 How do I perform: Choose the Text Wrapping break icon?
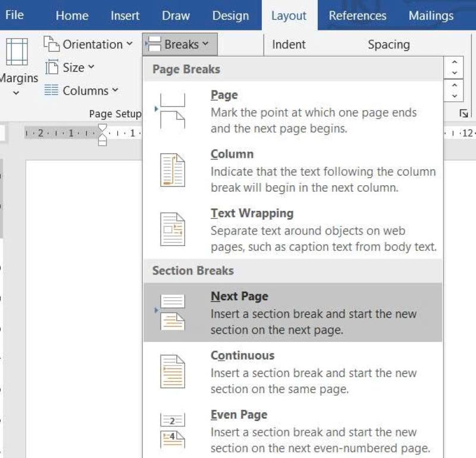coord(173,229)
